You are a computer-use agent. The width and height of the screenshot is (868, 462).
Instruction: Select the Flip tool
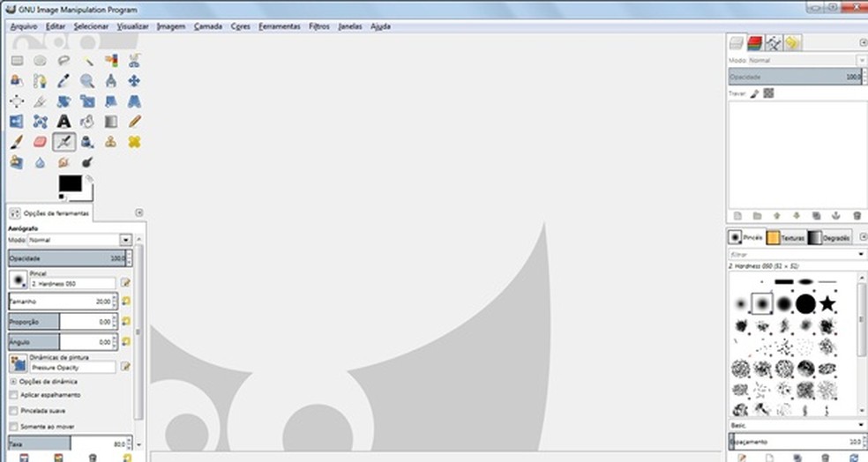17,122
